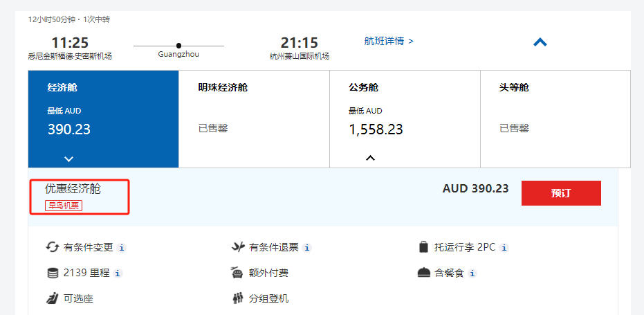644x315 pixels.
Task: Click the up chevron under 公务舱 price
Action: point(370,158)
